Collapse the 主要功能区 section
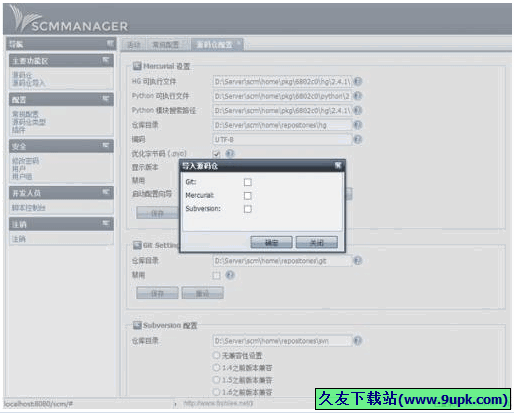 coord(106,60)
